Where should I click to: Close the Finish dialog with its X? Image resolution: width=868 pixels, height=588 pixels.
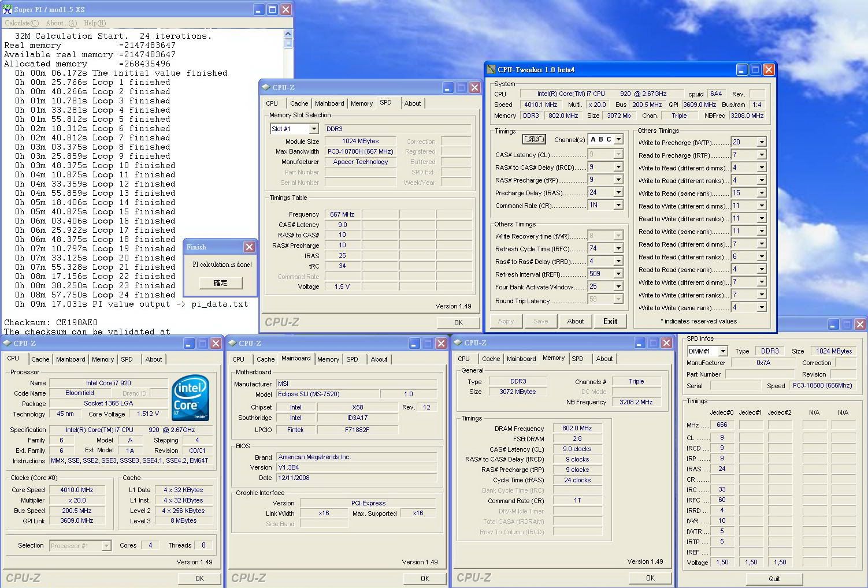coord(249,247)
